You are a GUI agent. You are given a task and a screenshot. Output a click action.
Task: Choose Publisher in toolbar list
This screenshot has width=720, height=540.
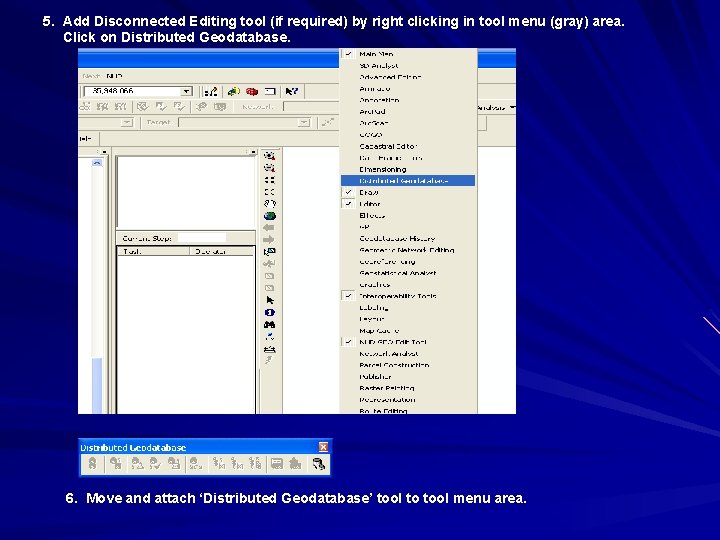coord(408,377)
